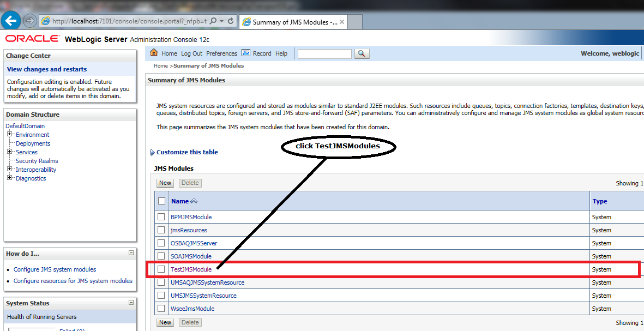644x331 pixels.
Task: Click the sort arrows beside Name column
Action: [194, 201]
